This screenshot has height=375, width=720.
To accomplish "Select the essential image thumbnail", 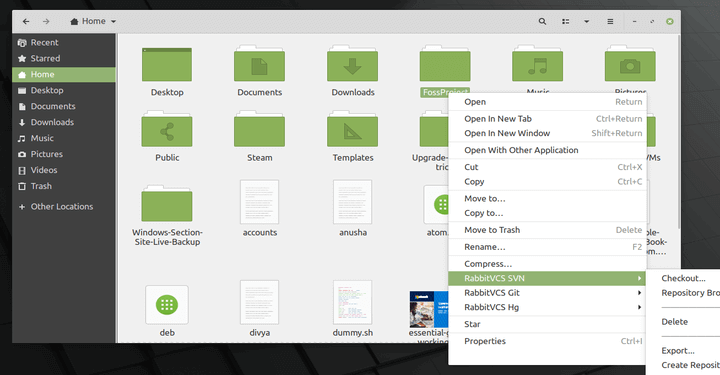I will 429,309.
